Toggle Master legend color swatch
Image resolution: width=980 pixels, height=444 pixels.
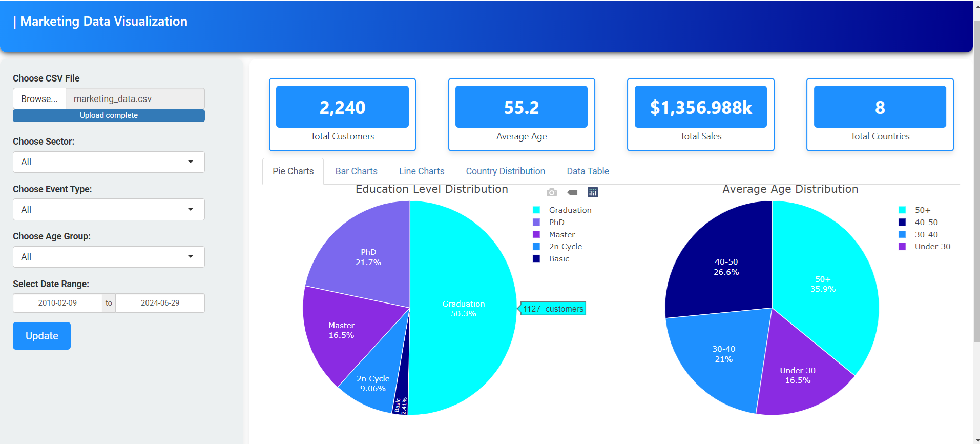click(x=536, y=234)
